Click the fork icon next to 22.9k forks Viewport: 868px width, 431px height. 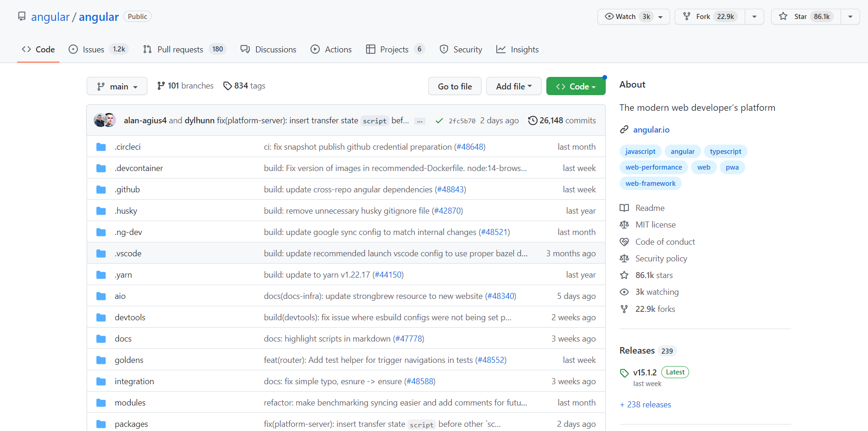pos(624,309)
